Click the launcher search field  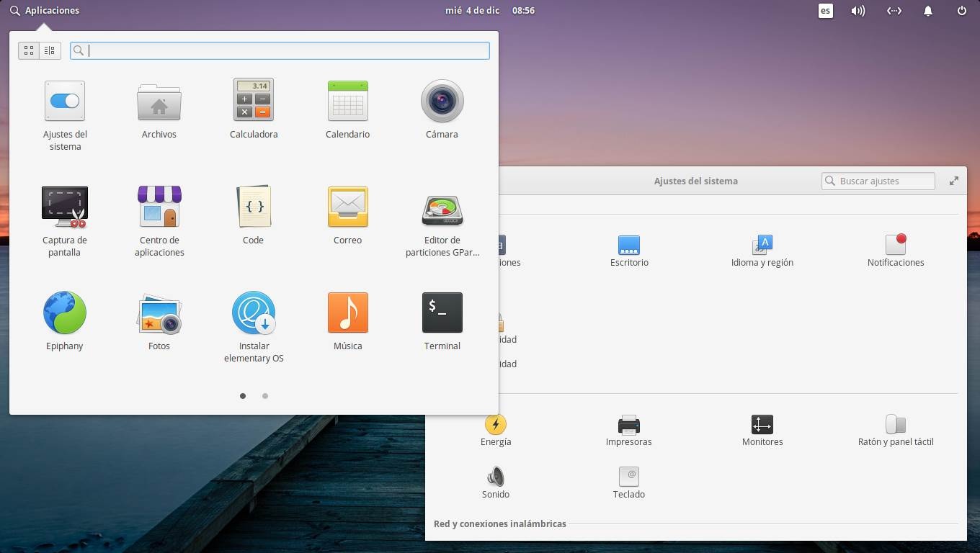tap(280, 50)
